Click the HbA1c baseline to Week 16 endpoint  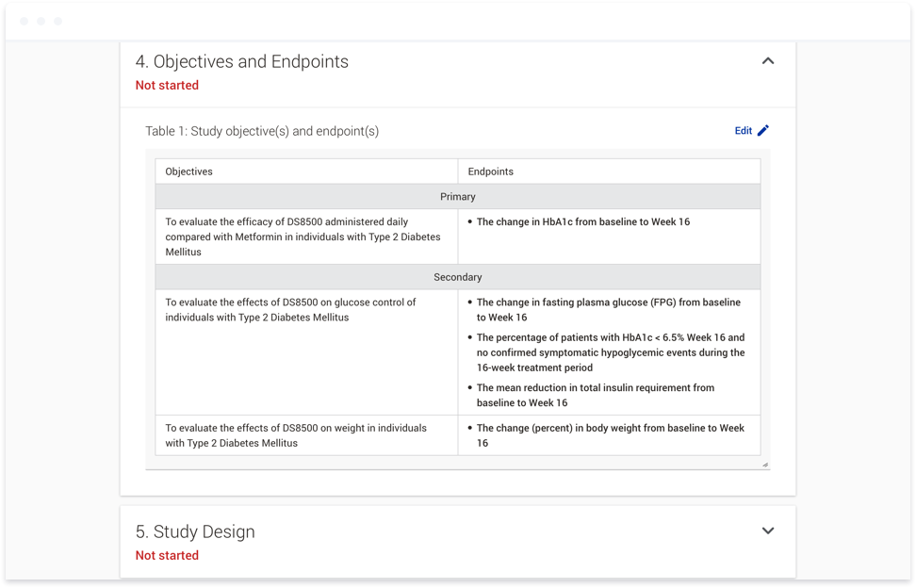pyautogui.click(x=583, y=221)
